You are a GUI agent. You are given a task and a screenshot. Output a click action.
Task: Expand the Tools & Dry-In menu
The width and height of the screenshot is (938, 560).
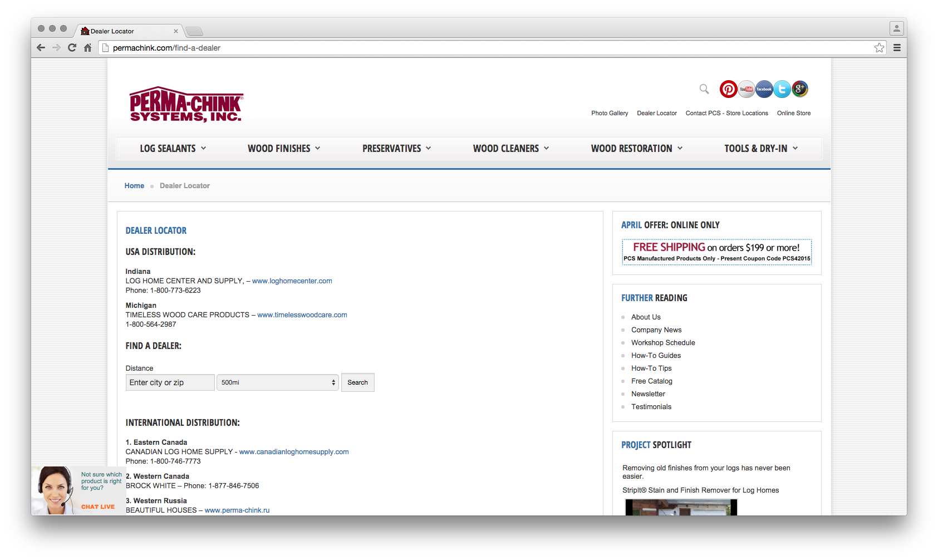point(761,149)
